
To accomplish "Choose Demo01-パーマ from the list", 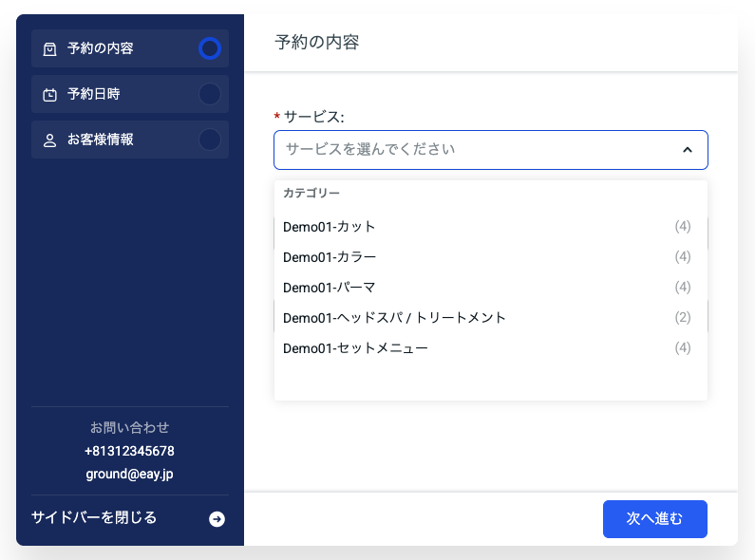I will click(330, 288).
